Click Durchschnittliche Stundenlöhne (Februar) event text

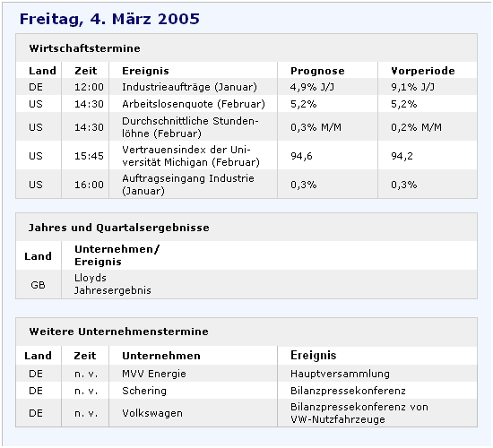coord(190,127)
